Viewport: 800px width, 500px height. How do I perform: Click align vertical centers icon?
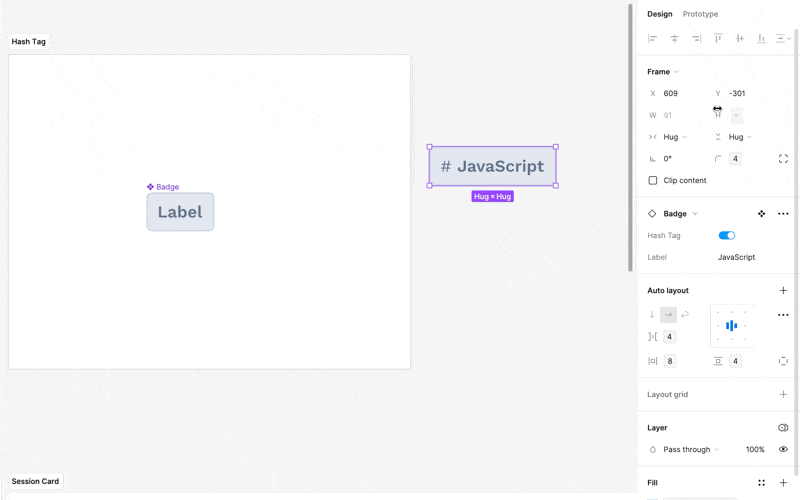740,38
